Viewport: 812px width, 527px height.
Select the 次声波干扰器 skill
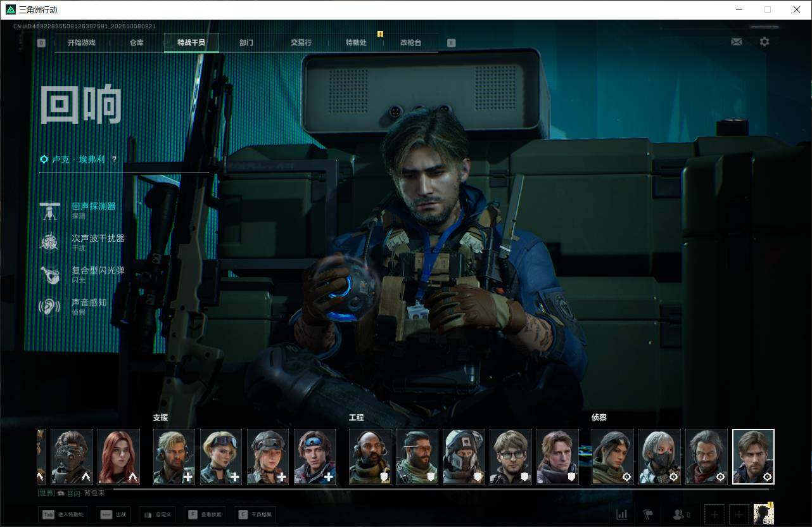click(x=82, y=242)
